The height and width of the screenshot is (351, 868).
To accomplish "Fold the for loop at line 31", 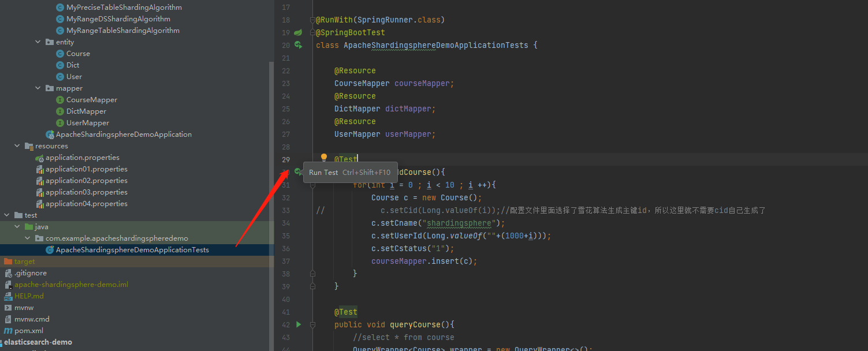I will [312, 185].
